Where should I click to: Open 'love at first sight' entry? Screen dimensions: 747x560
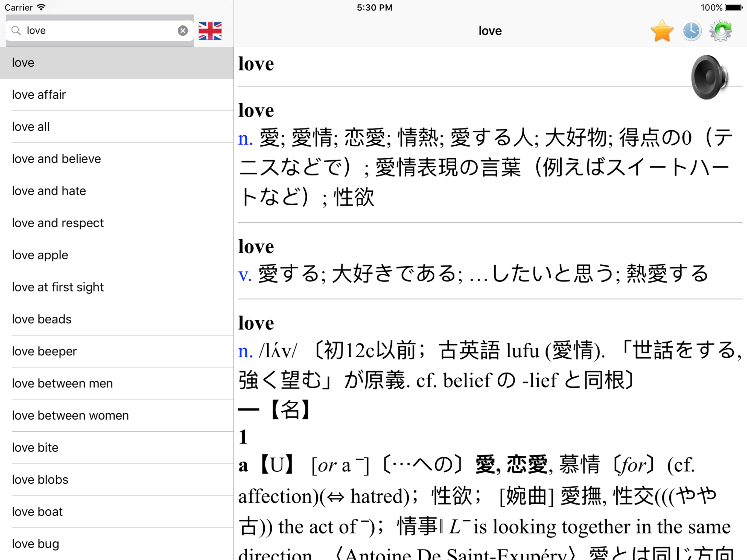pyautogui.click(x=58, y=287)
